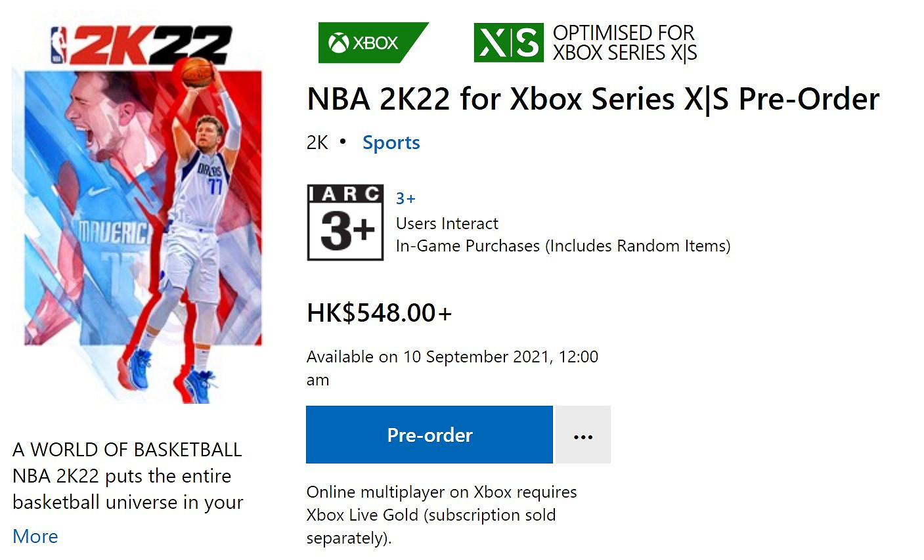Click the Users Interact descriptor text
This screenshot has width=924, height=560.
pyautogui.click(x=447, y=223)
